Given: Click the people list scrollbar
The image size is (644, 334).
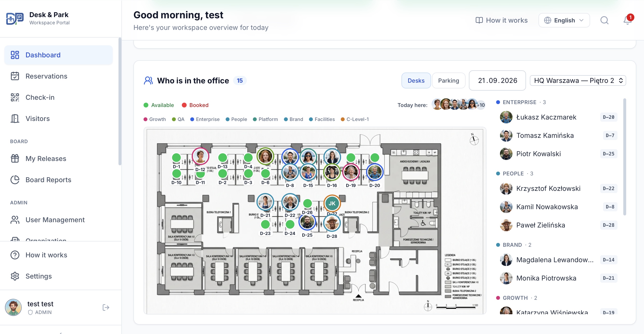Looking at the screenshot, I should (624, 157).
